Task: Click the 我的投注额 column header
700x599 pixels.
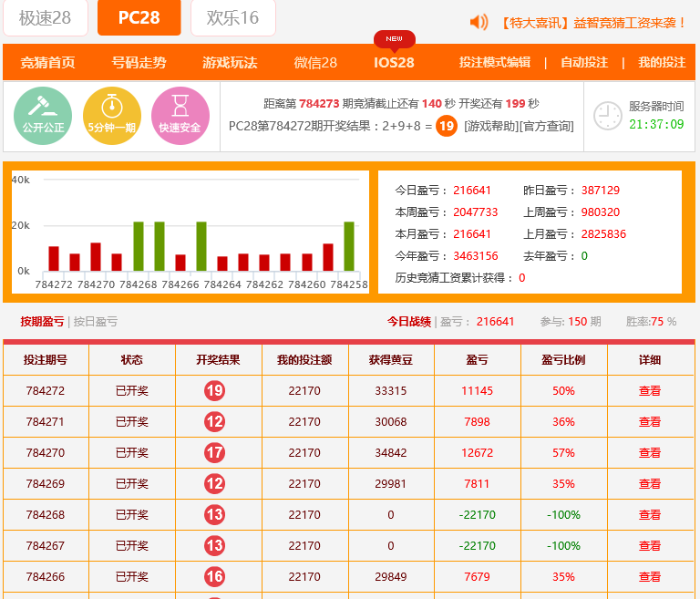Action: pyautogui.click(x=304, y=360)
